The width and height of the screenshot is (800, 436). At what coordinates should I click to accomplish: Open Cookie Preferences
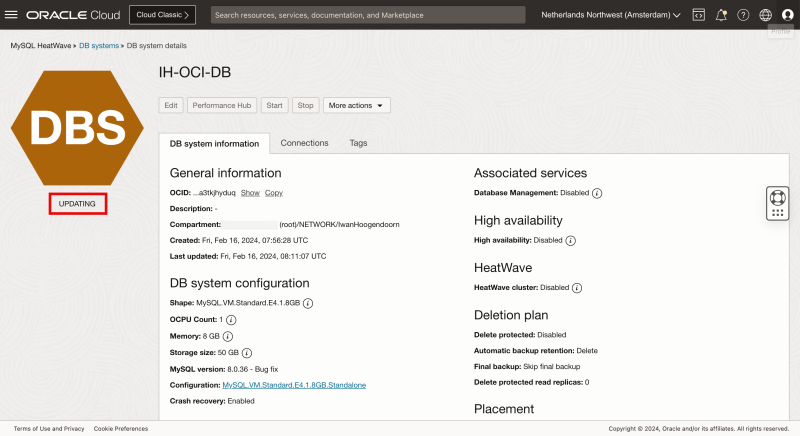(121, 429)
